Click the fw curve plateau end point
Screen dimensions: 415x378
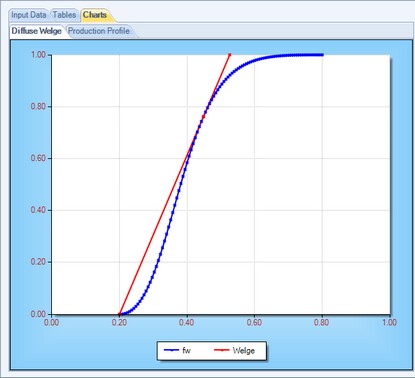click(322, 55)
